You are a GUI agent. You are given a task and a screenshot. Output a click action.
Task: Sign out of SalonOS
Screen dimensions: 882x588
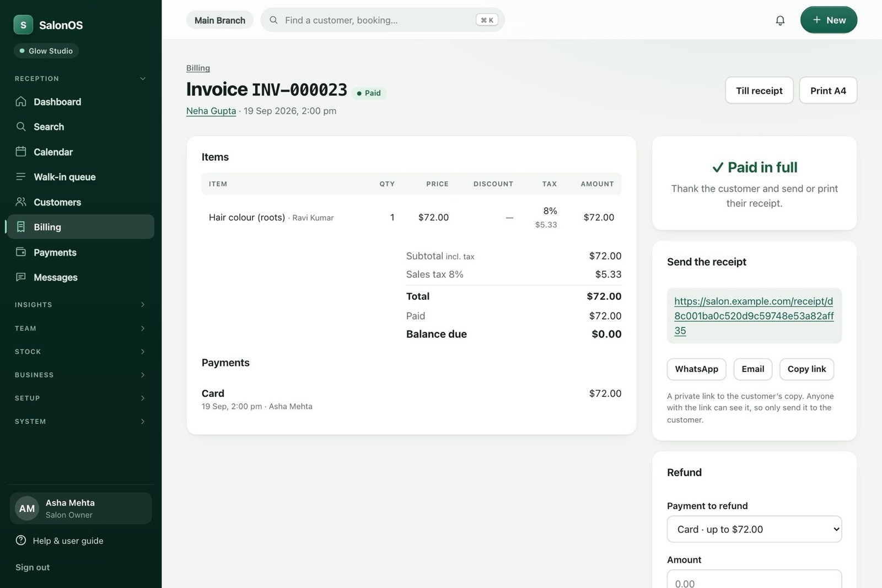(33, 567)
